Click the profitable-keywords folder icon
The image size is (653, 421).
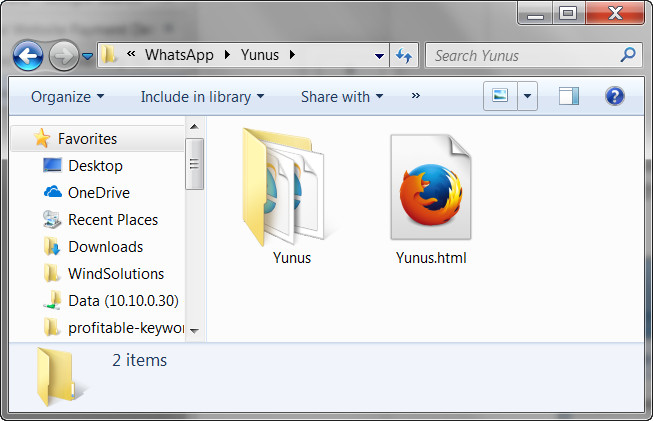point(52,327)
